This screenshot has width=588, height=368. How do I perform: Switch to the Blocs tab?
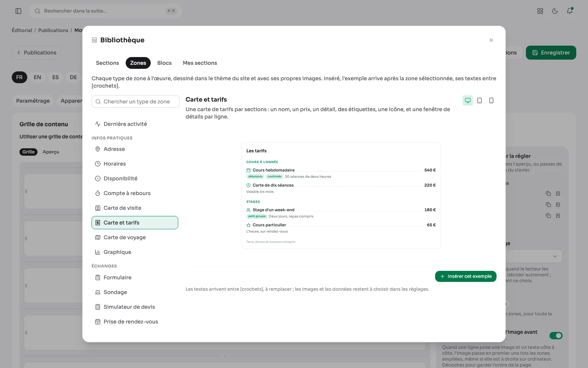coord(164,63)
